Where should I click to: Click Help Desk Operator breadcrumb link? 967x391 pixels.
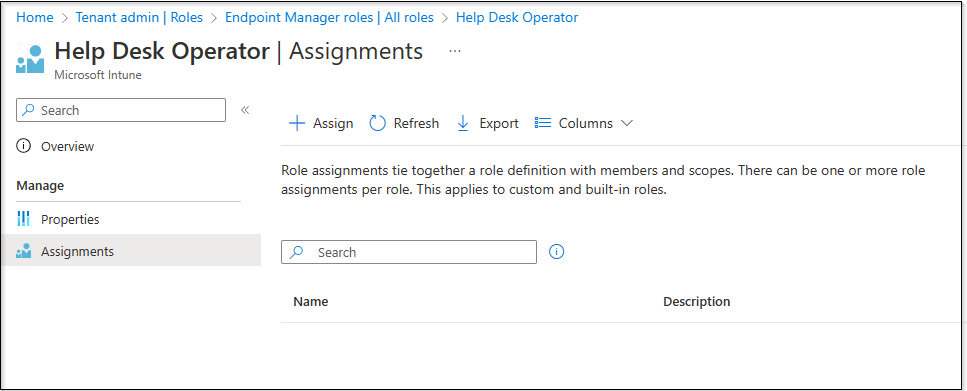coord(517,17)
